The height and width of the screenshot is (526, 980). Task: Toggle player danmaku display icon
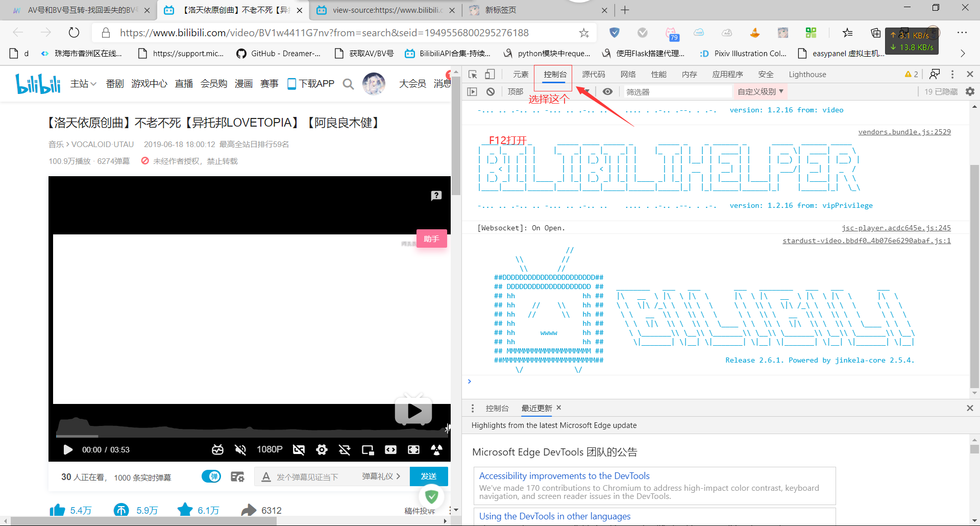[x=299, y=450]
